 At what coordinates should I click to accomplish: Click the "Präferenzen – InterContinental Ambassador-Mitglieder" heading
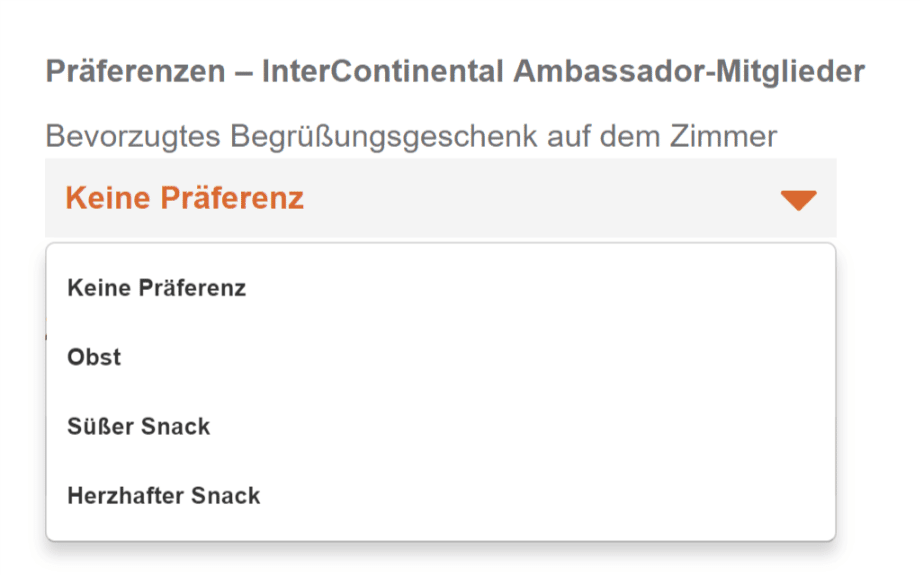(455, 72)
